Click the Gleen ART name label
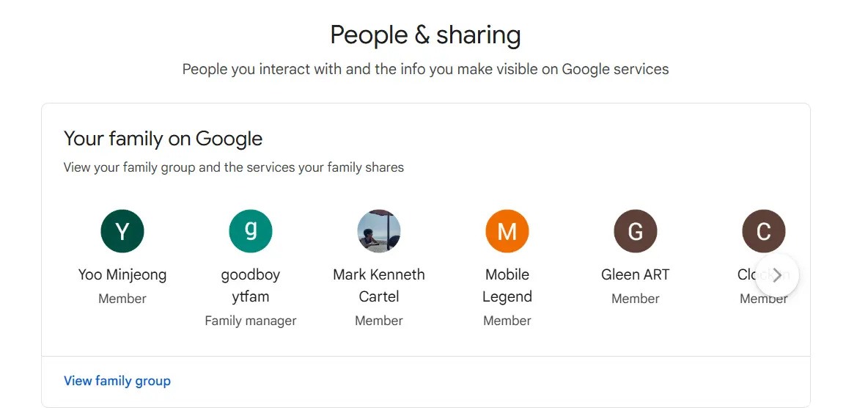The width and height of the screenshot is (868, 408). pyautogui.click(x=636, y=274)
